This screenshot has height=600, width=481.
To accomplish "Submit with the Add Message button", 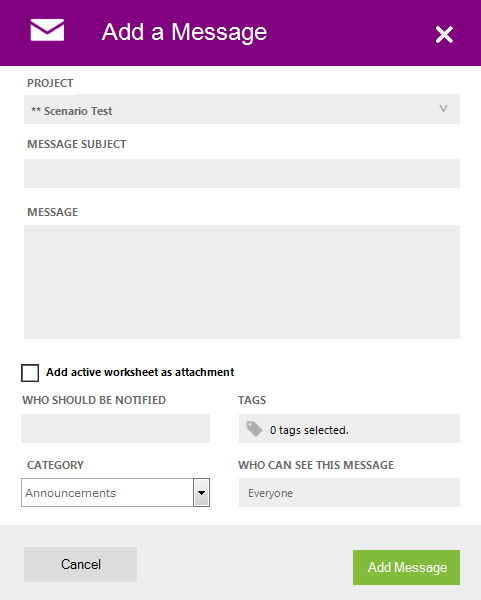I will point(406,567).
